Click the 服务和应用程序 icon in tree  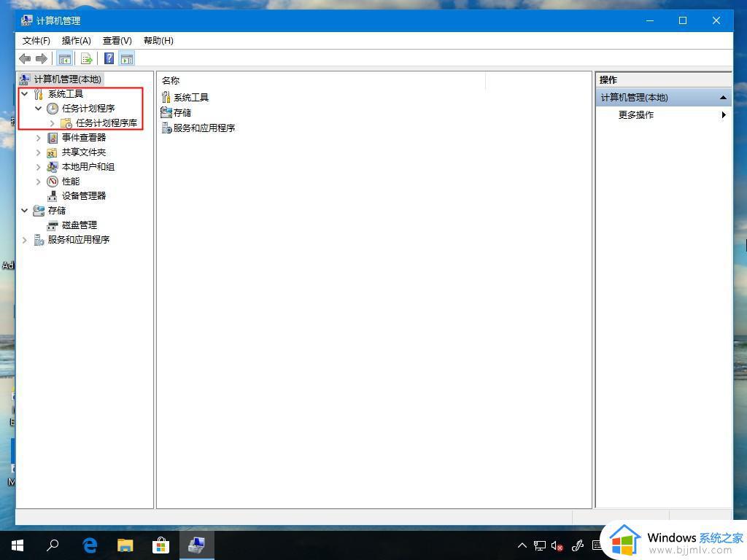coord(39,240)
